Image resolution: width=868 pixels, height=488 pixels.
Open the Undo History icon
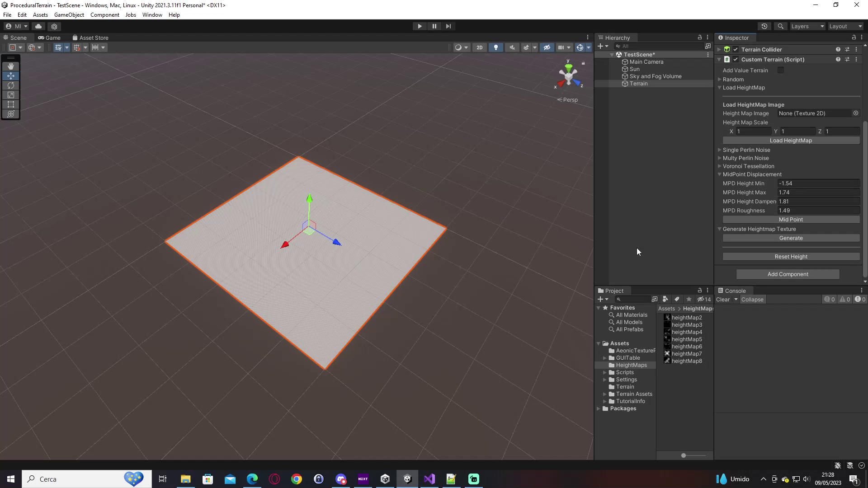point(764,26)
